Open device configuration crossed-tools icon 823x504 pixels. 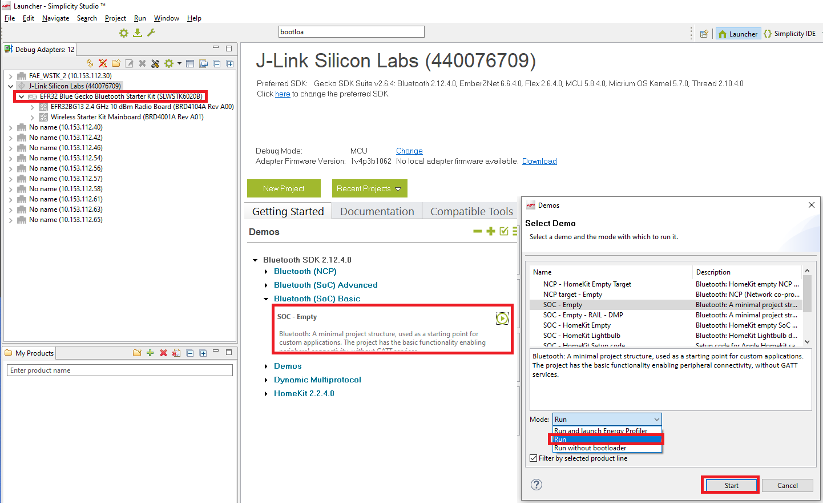point(155,63)
